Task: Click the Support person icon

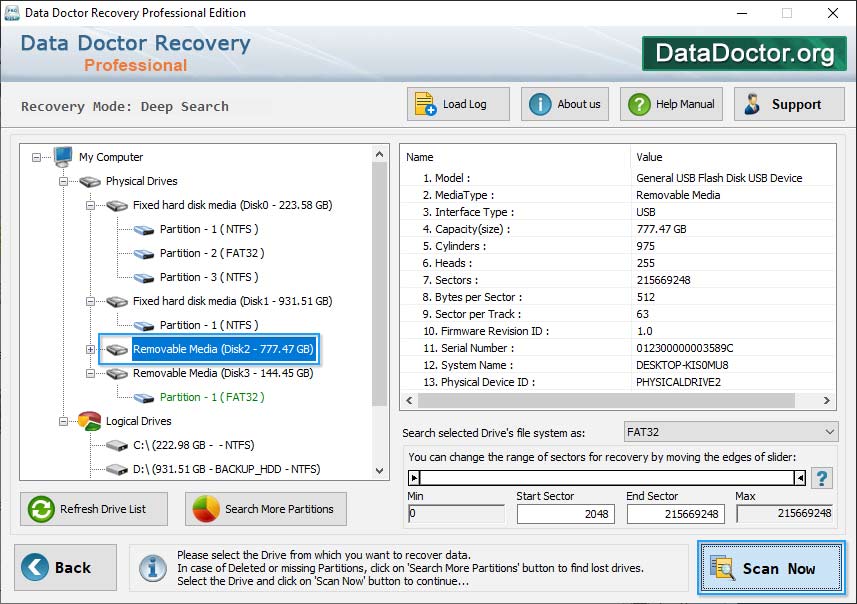Action: [x=752, y=104]
